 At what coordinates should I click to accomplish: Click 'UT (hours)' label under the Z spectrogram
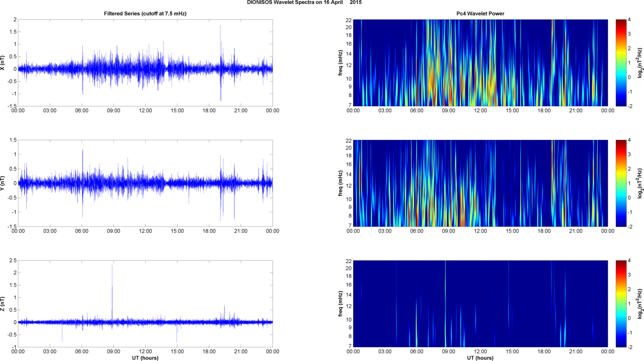480,358
